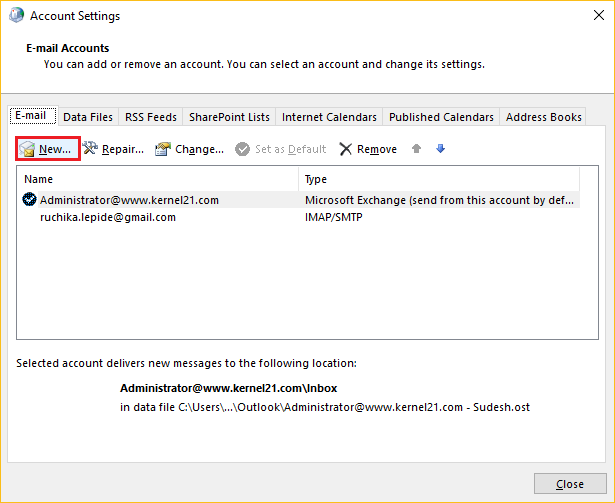Open the Internet Calendars tab
Image resolution: width=615 pixels, height=503 pixels.
329,117
